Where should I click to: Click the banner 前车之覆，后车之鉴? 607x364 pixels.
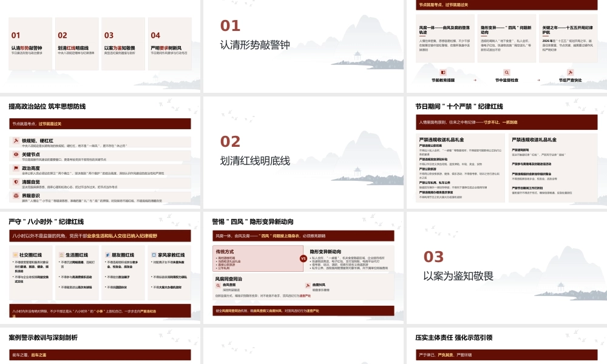100,355
